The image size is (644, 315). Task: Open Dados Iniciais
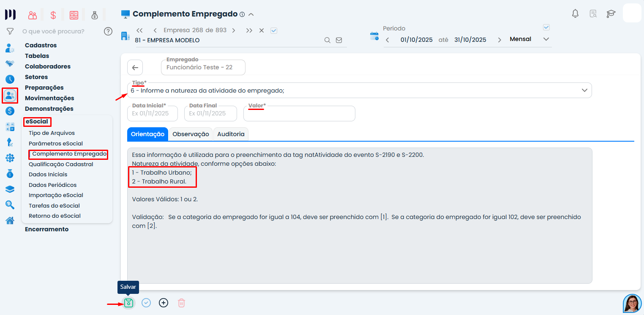(48, 174)
